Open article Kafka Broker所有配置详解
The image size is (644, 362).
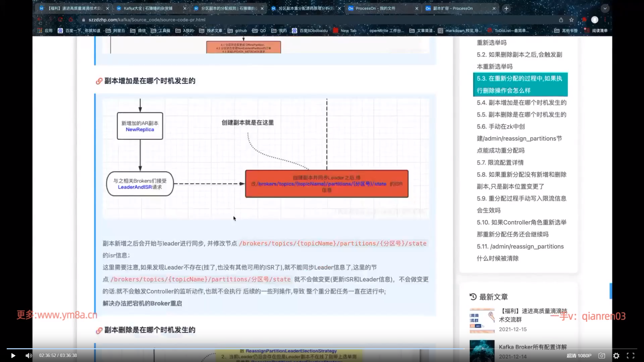click(x=533, y=347)
